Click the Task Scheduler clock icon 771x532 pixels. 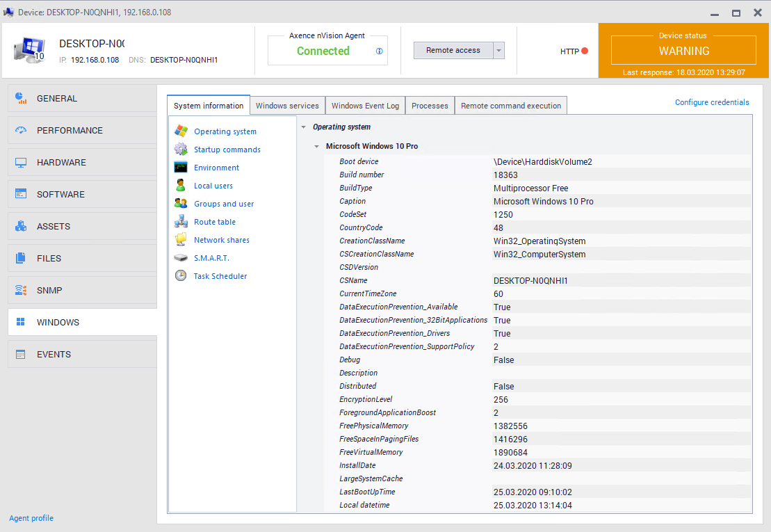point(181,275)
